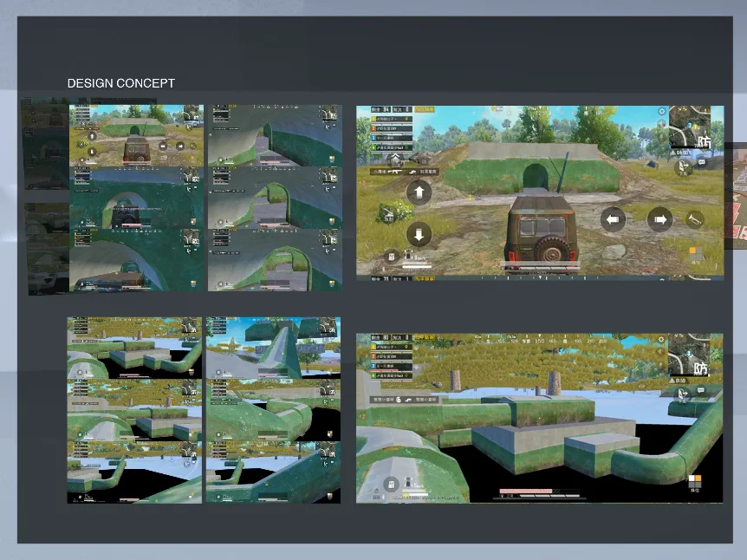Click the vehicle health bar below the jeep
Viewport: 747px width, 560px height.
click(x=540, y=264)
